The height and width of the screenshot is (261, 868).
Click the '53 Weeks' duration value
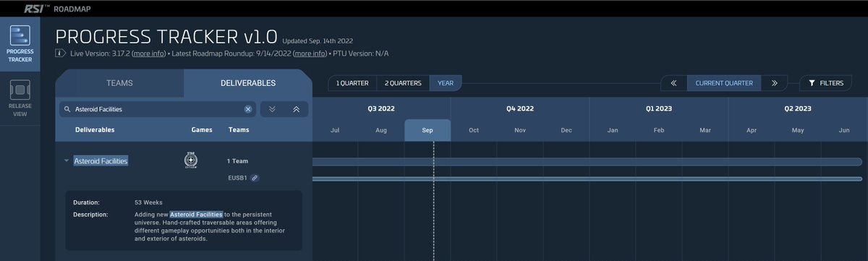tap(148, 202)
